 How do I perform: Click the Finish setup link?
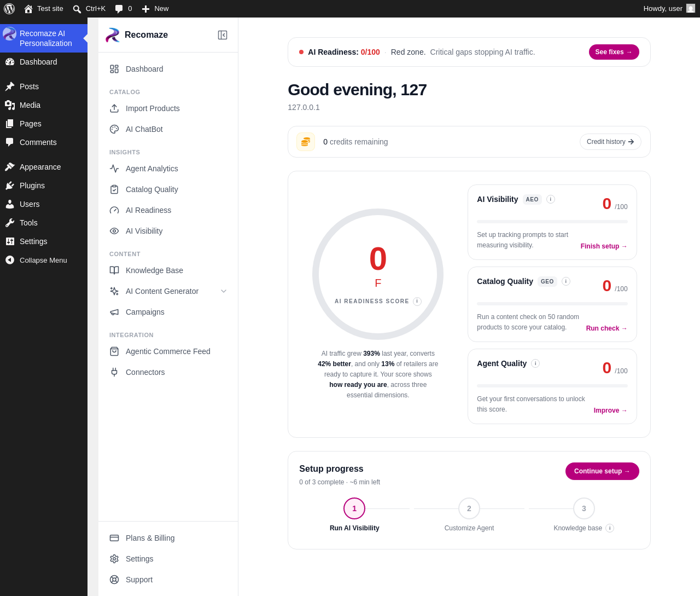click(604, 246)
